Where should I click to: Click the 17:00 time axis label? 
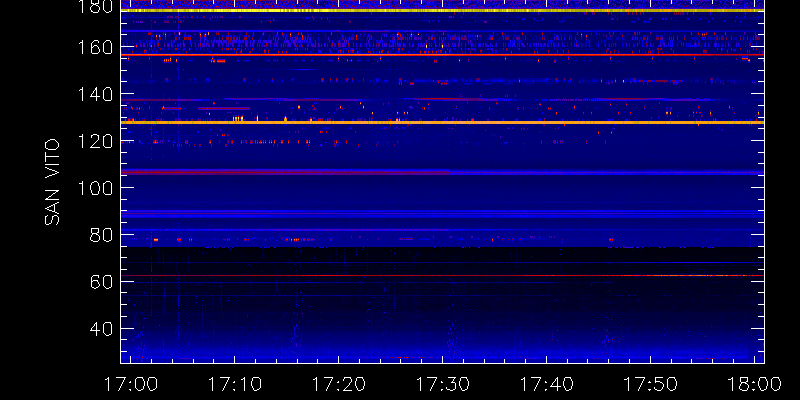[130, 384]
